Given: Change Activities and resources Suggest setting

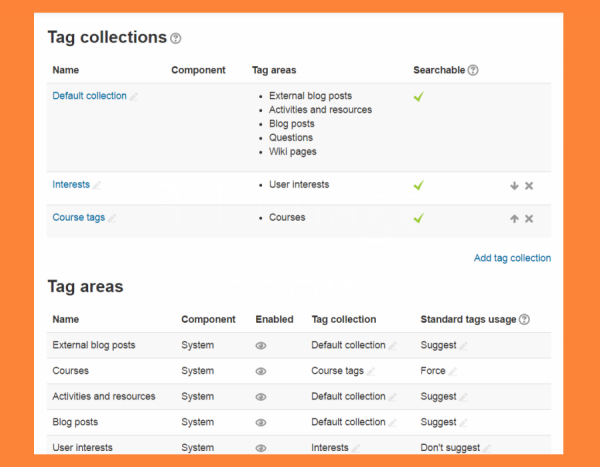Looking at the screenshot, I should [x=463, y=397].
